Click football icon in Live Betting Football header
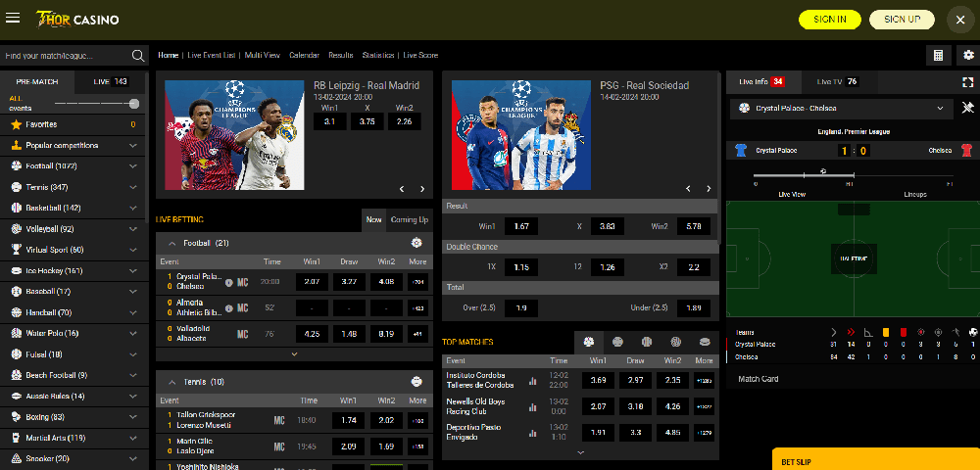Screen dimensions: 980x470 [x=416, y=243]
